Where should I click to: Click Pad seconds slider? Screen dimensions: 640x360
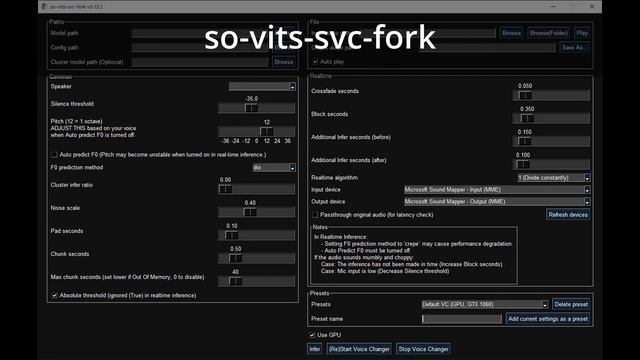[x=256, y=235]
